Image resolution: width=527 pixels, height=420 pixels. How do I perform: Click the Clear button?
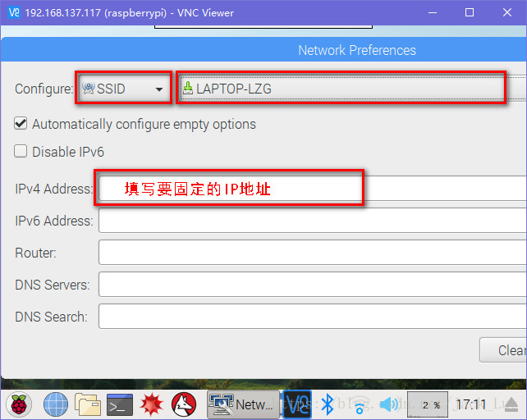(503, 350)
